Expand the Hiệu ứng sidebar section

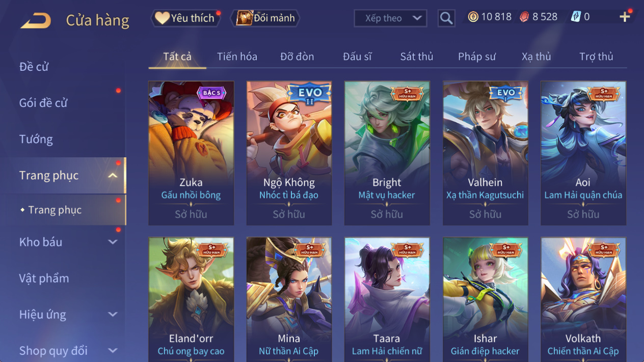click(x=113, y=315)
